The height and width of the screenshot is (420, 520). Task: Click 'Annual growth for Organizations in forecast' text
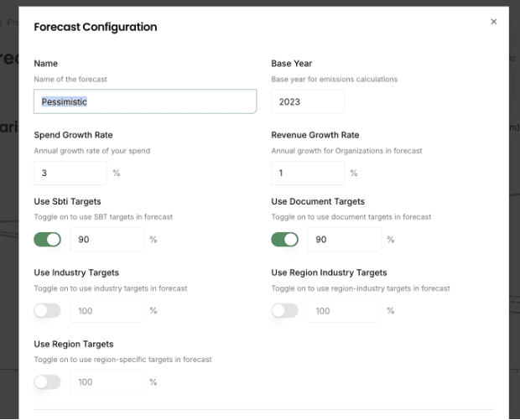pyautogui.click(x=346, y=151)
